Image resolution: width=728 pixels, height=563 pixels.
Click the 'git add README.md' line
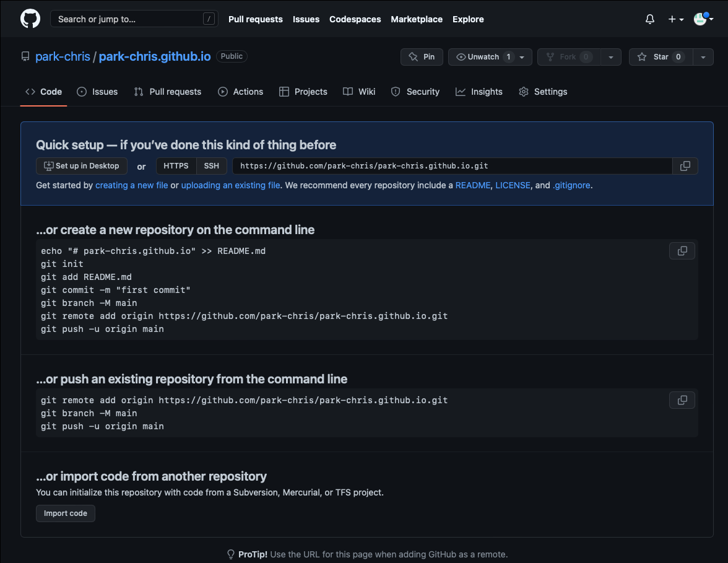(x=87, y=277)
